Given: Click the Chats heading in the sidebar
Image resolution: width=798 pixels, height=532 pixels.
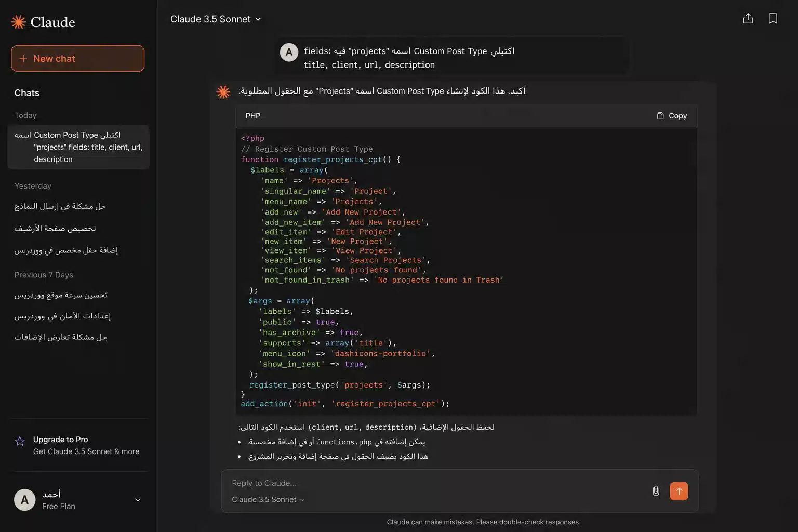Looking at the screenshot, I should [27, 93].
